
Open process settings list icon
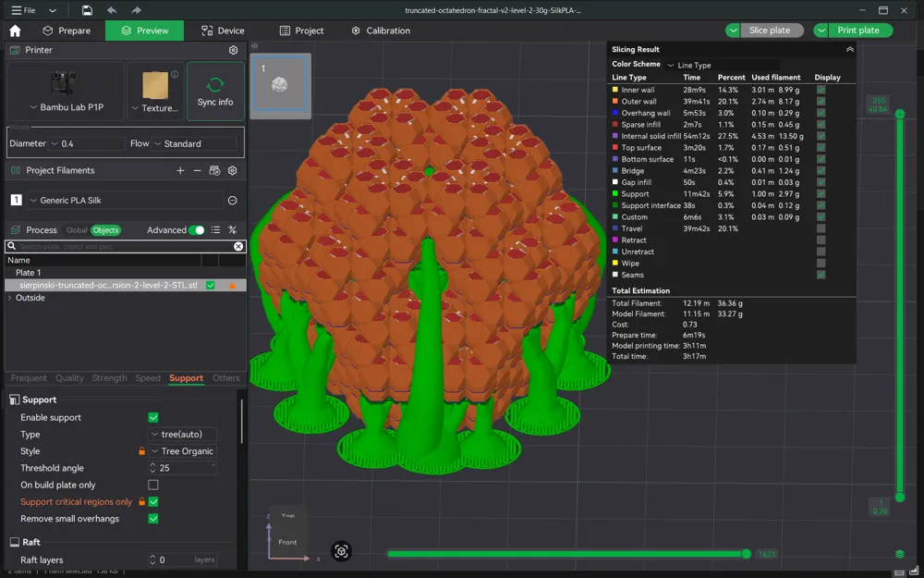pyautogui.click(x=215, y=230)
